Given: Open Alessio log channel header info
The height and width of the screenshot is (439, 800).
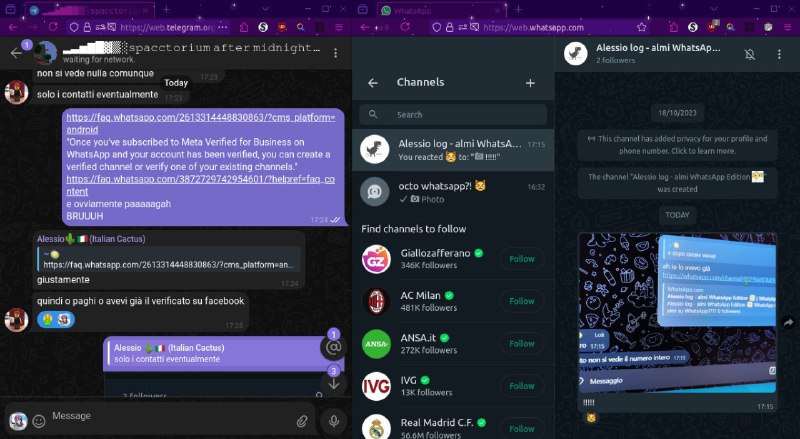Looking at the screenshot, I should tap(658, 53).
